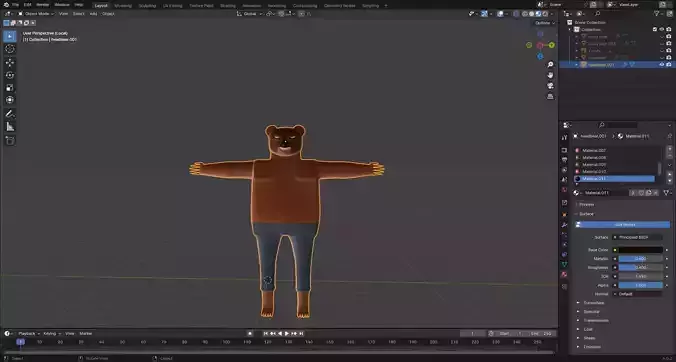
Task: Open the Edit menu
Action: click(x=28, y=5)
